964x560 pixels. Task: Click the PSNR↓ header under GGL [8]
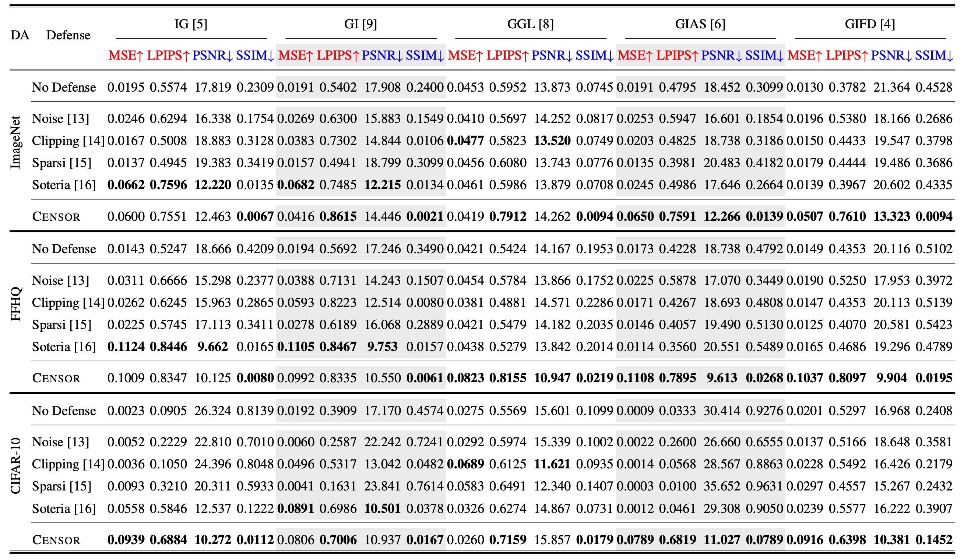point(552,56)
